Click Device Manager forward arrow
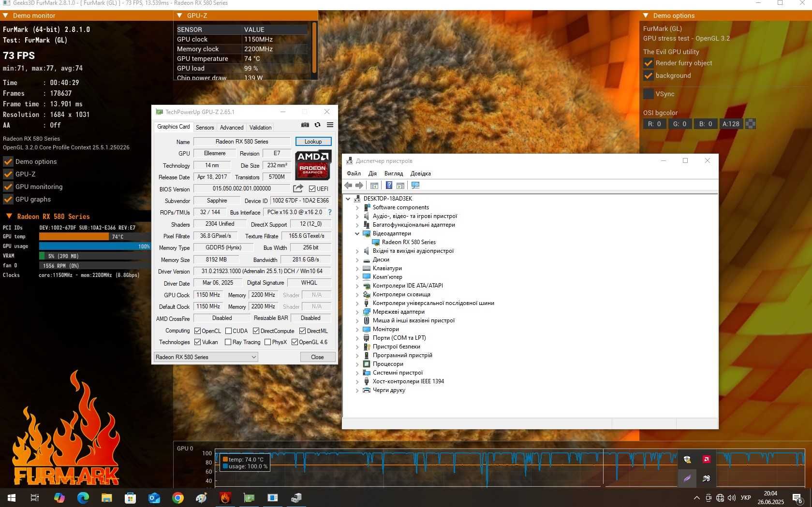Image resolution: width=812 pixels, height=507 pixels. [359, 186]
